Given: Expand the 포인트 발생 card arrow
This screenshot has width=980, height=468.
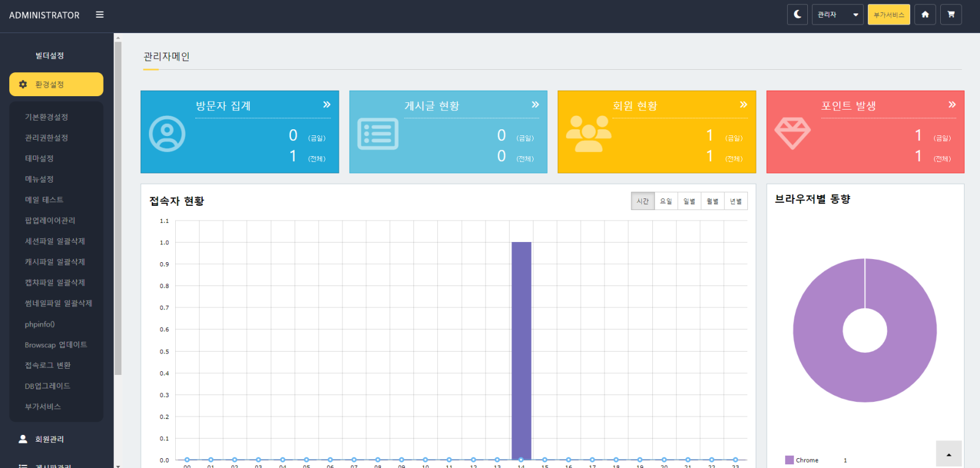Looking at the screenshot, I should tap(952, 105).
